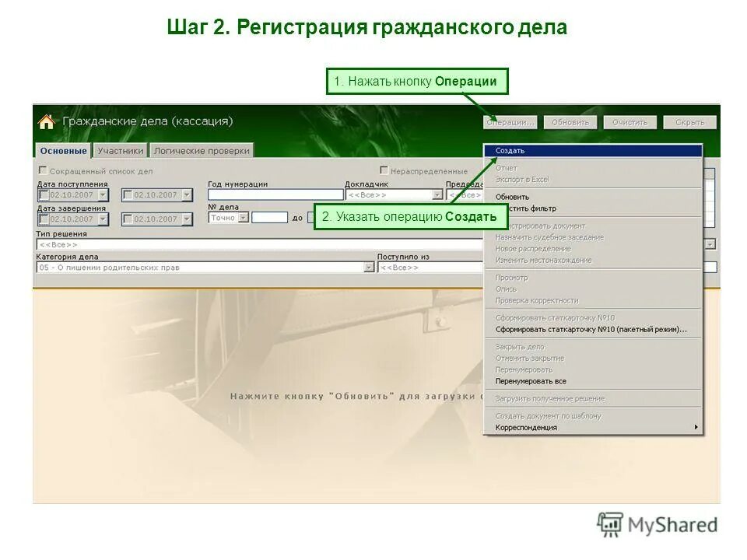Choose Сформировать статкарточку №10 (пакетный режим)
This screenshot has height=560, width=747.
(x=593, y=330)
